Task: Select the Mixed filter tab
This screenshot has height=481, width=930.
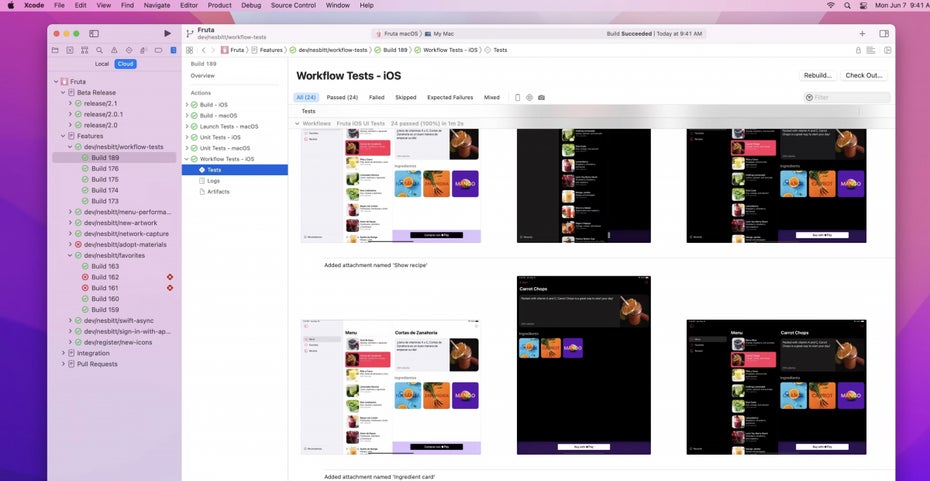Action: (x=492, y=97)
